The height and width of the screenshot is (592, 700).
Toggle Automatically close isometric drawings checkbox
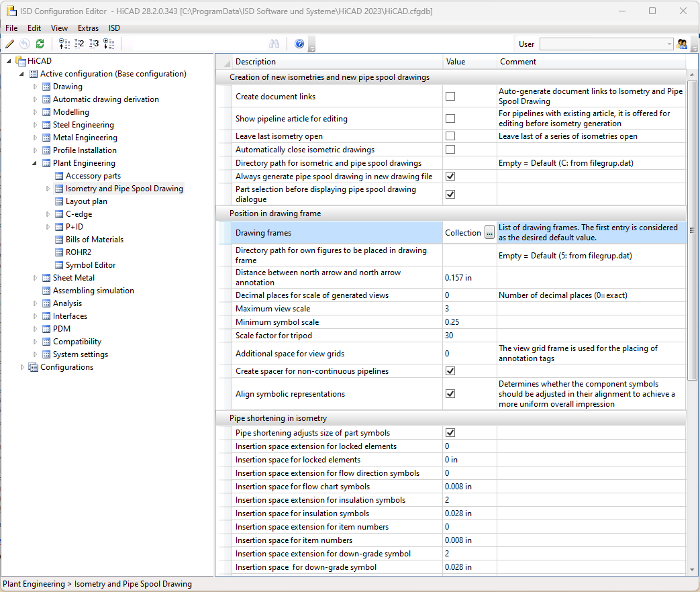click(450, 150)
